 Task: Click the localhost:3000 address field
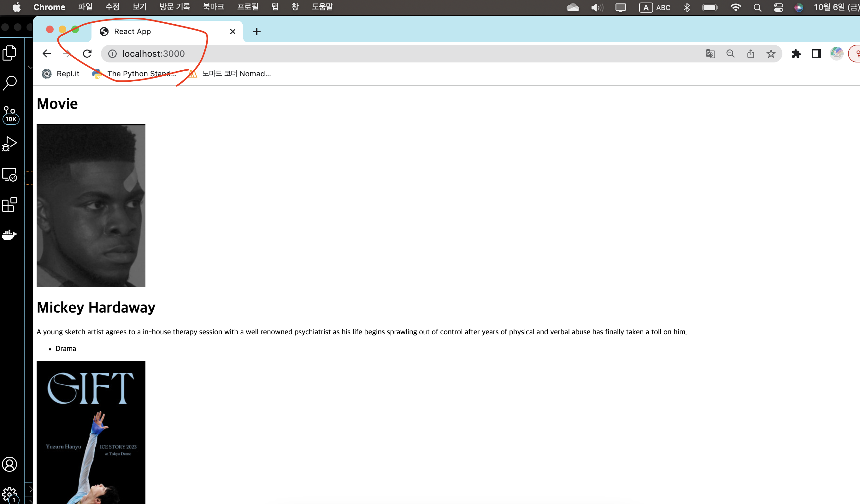(154, 54)
